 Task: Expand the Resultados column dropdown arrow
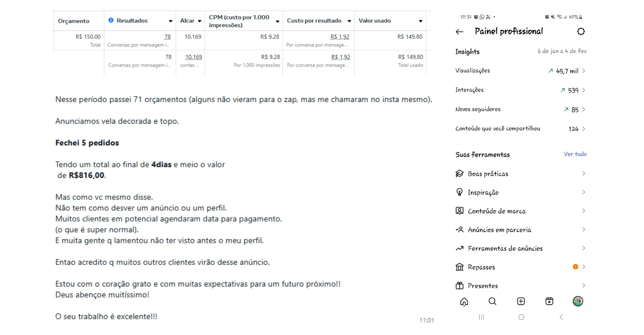coord(170,21)
